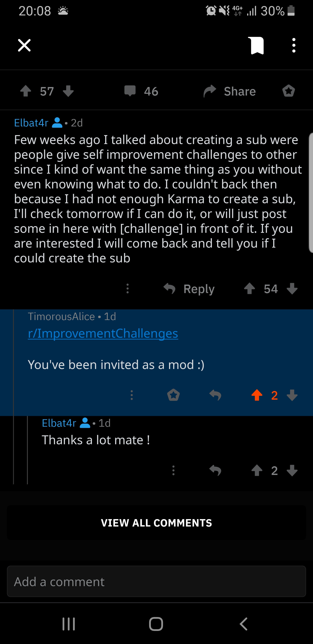Open options for Elbat4r's top comment

pyautogui.click(x=128, y=289)
